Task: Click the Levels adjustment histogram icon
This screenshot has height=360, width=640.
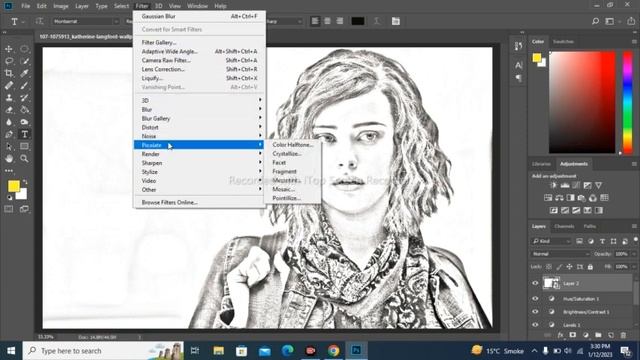Action: pos(565,185)
